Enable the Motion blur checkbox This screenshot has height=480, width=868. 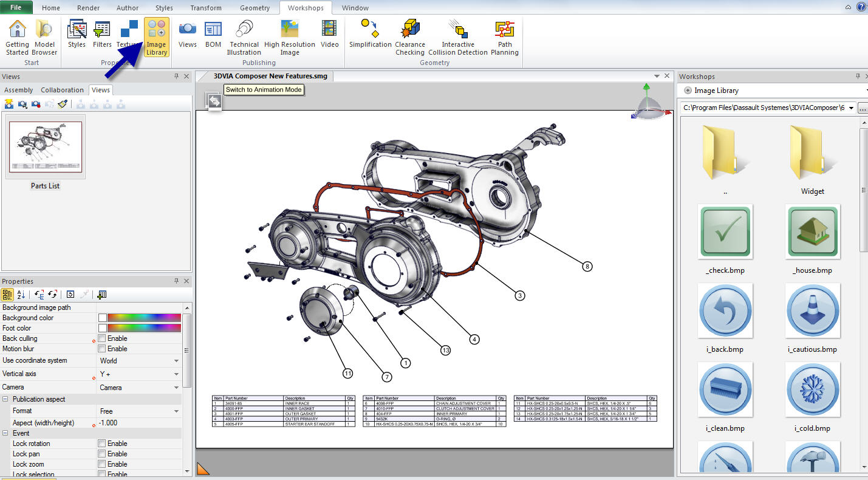[x=102, y=349]
